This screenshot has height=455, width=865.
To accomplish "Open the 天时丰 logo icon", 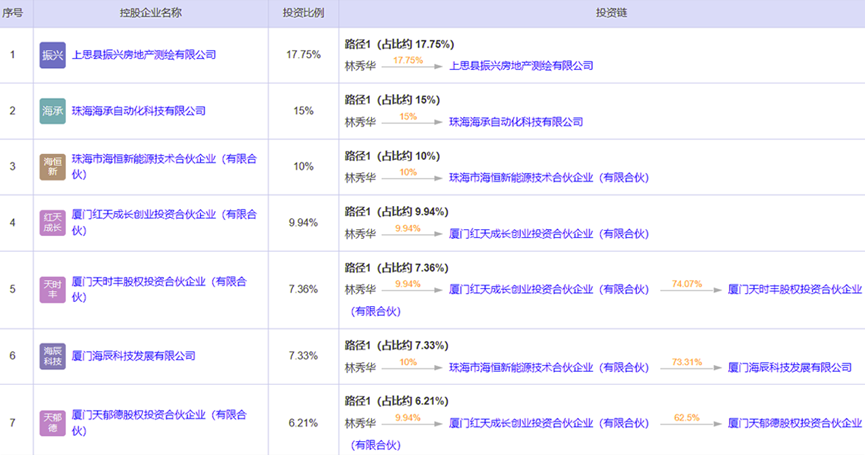I will tap(52, 289).
